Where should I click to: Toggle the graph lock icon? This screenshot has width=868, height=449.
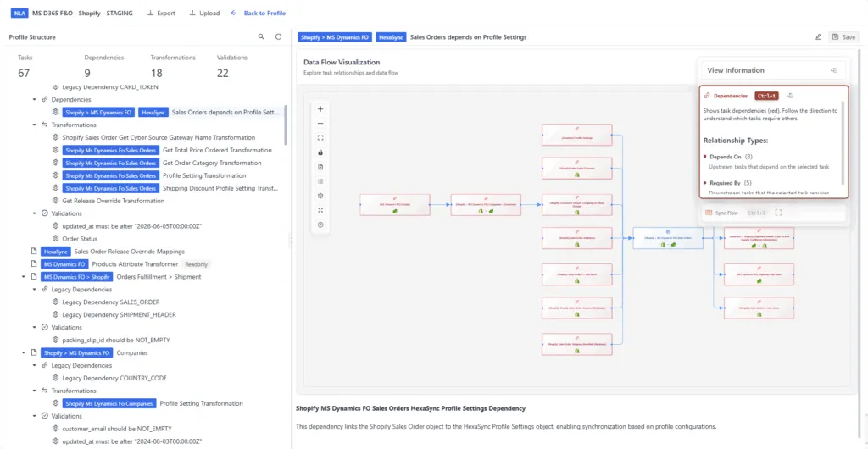320,152
